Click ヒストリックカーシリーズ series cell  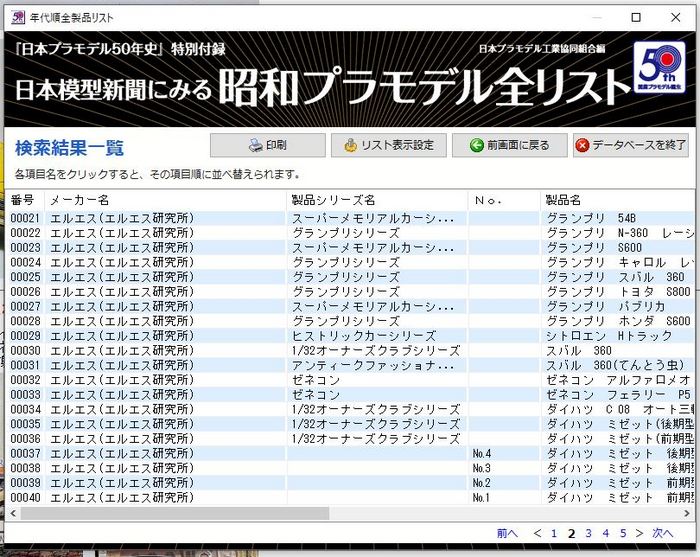[x=364, y=336]
